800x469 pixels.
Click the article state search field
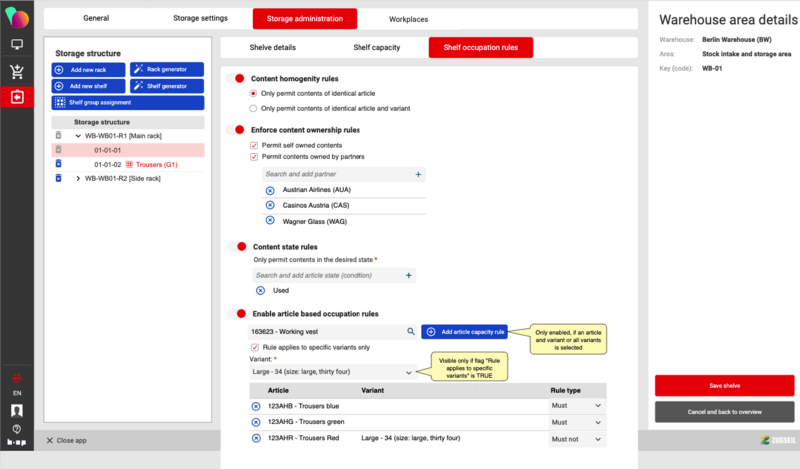click(325, 275)
